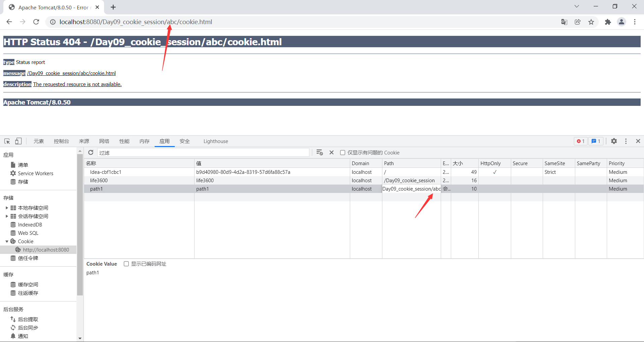The height and width of the screenshot is (342, 644).
Task: Open DevTools more options menu
Action: tap(626, 141)
